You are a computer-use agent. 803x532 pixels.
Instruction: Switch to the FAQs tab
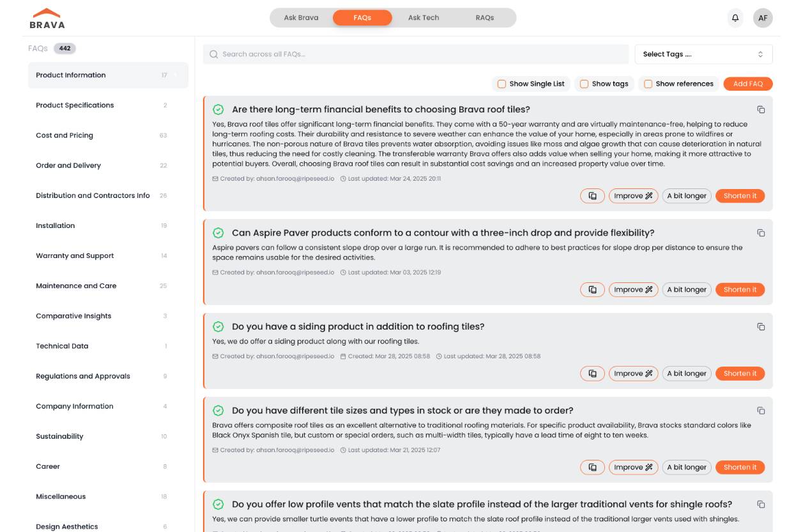(x=362, y=18)
